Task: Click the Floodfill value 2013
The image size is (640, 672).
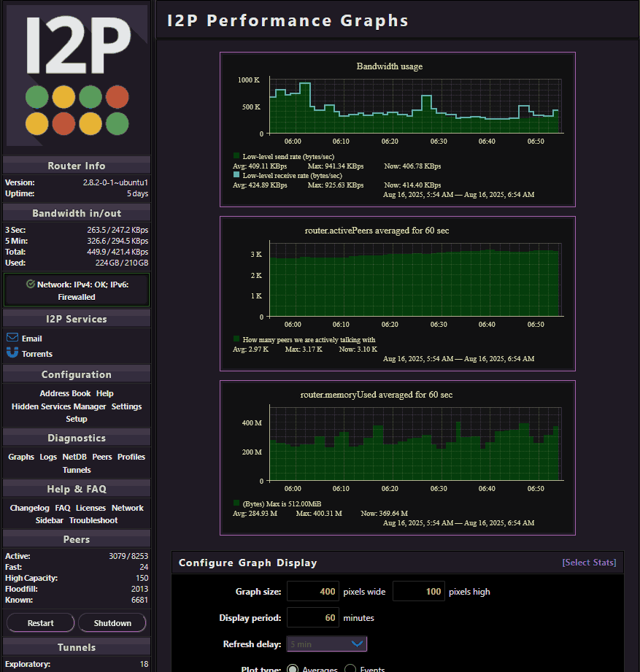Action: point(139,589)
